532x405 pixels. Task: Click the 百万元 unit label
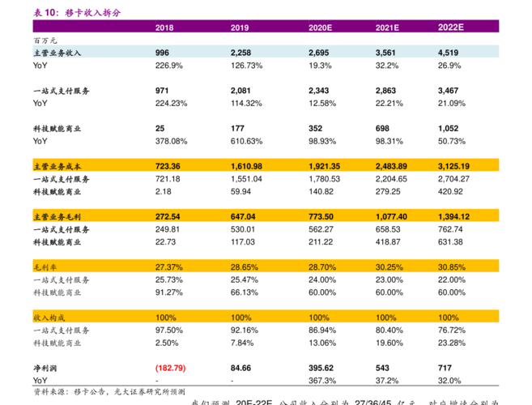pos(45,40)
